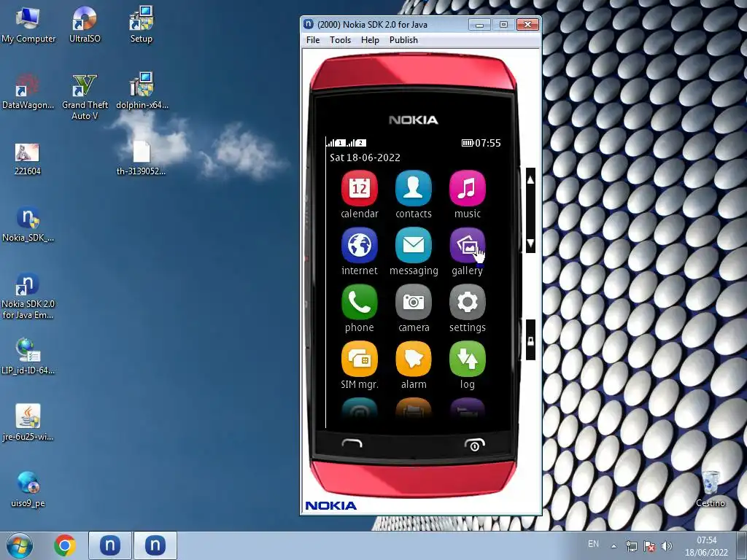Select the Cestino recycle bin
This screenshot has width=747, height=560.
pos(711,489)
